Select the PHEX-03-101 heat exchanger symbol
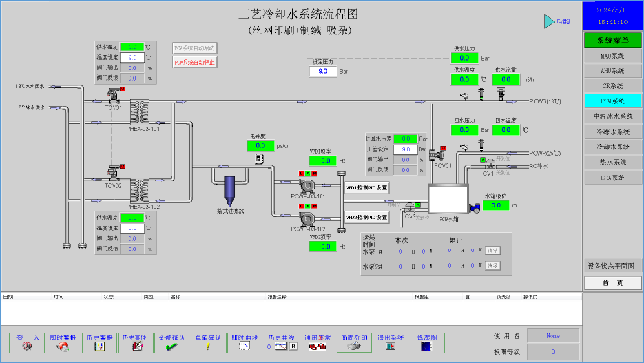 click(139, 112)
